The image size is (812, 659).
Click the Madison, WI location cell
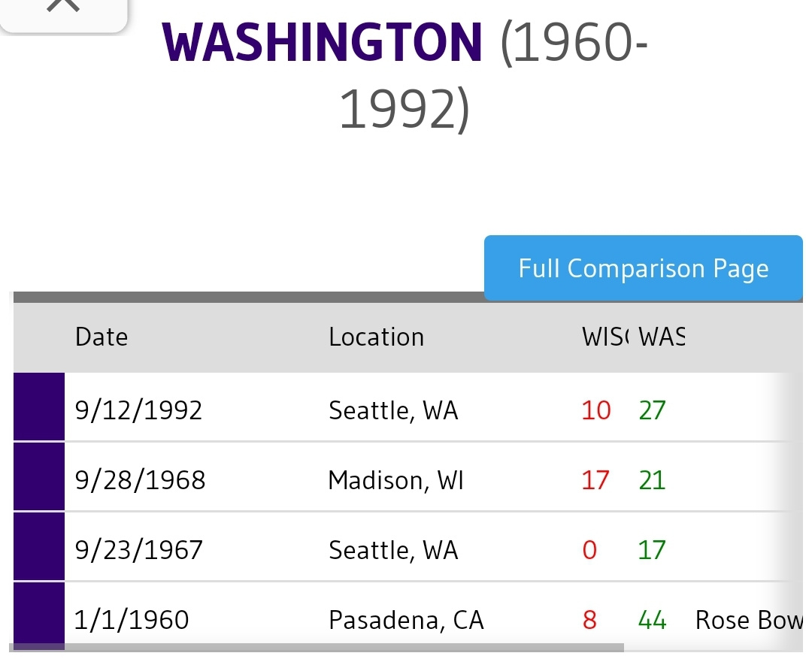click(x=395, y=480)
